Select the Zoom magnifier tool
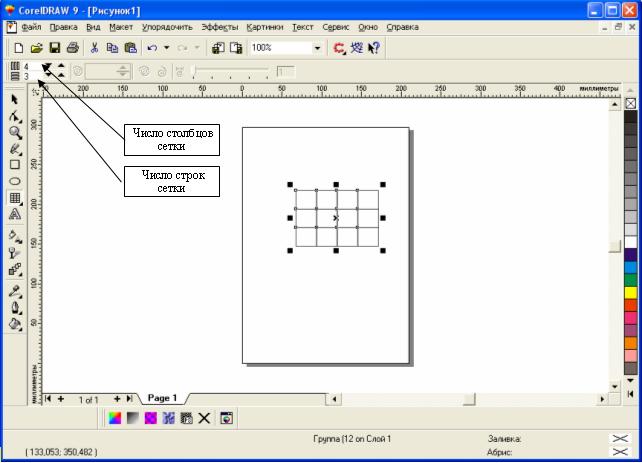The width and height of the screenshot is (642, 463). click(x=14, y=132)
